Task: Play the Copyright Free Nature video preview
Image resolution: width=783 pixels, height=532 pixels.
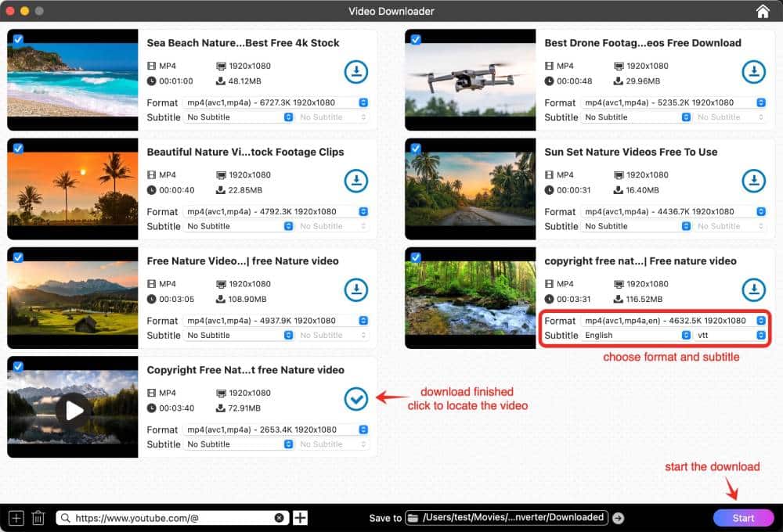Action: (x=72, y=406)
